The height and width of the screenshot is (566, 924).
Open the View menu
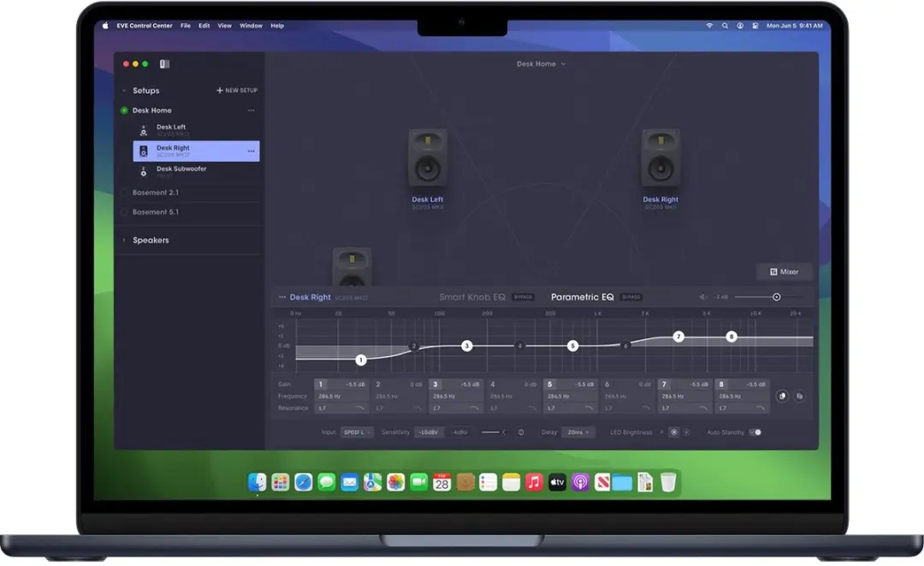(x=224, y=26)
